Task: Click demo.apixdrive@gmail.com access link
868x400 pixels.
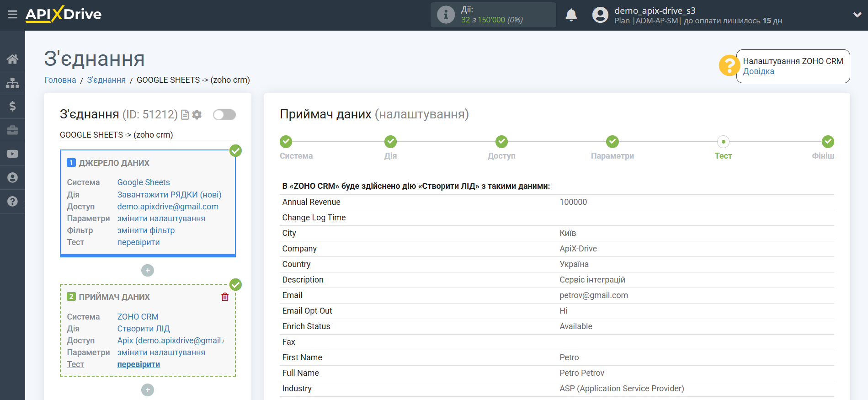Action: pyautogui.click(x=168, y=207)
